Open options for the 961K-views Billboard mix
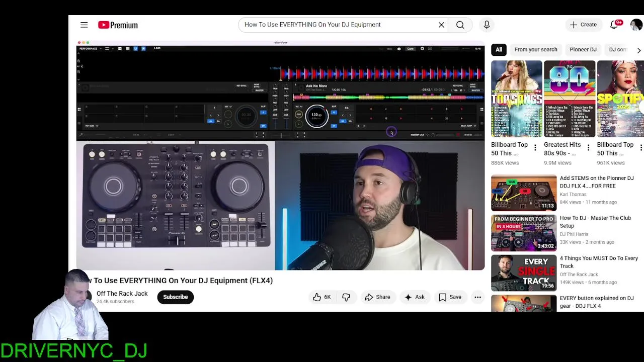 (x=641, y=147)
